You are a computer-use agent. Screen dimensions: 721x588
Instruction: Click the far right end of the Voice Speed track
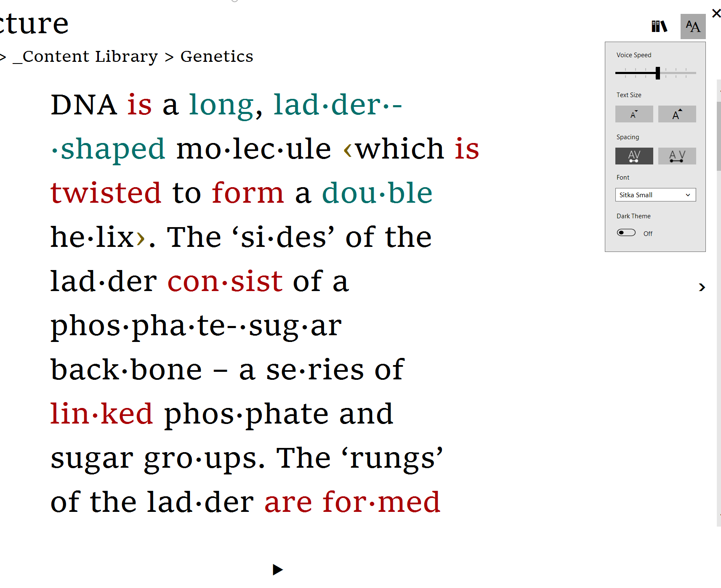coord(695,73)
